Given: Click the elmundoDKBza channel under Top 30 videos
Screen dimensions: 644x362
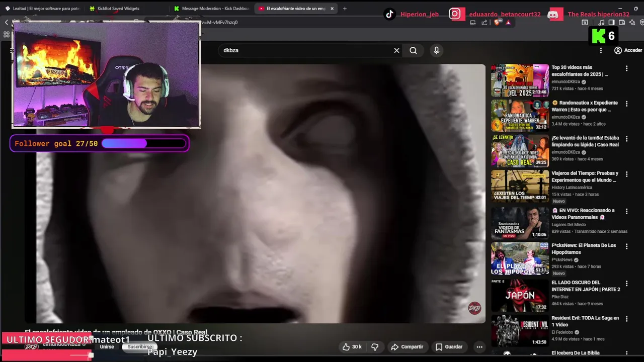Looking at the screenshot, I should (x=566, y=82).
